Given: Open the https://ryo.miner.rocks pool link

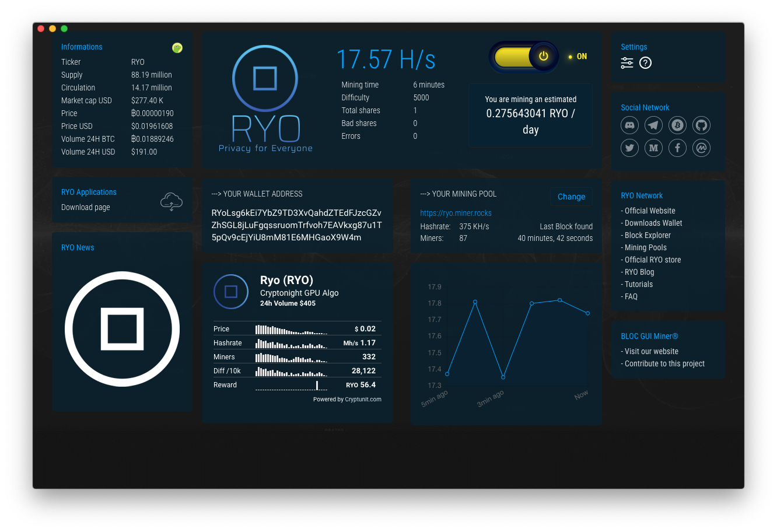Looking at the screenshot, I should pos(456,213).
